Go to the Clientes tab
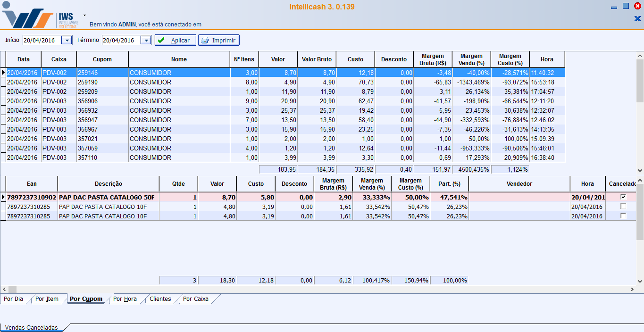This screenshot has height=332, width=644. click(x=160, y=299)
